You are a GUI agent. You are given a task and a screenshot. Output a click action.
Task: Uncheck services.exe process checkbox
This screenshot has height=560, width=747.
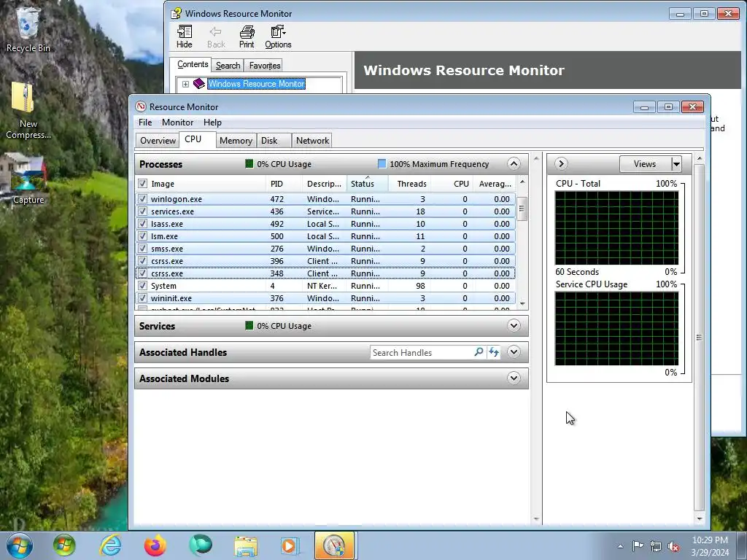[x=142, y=211]
